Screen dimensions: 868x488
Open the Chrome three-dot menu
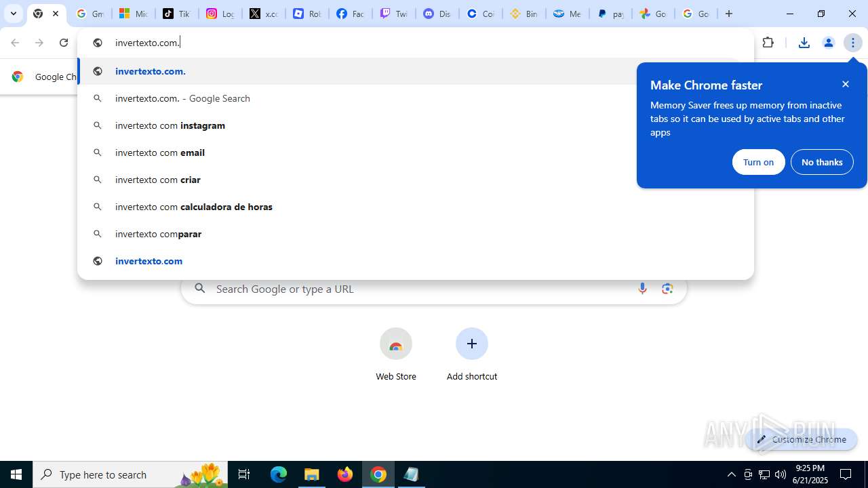point(853,43)
